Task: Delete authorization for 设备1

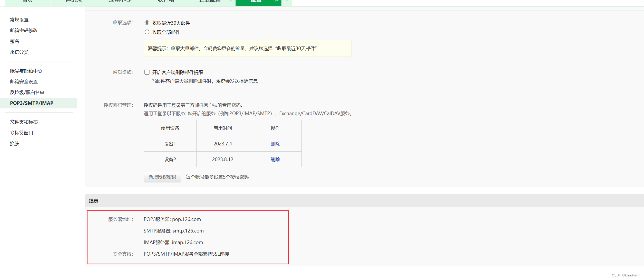Action: coord(275,144)
